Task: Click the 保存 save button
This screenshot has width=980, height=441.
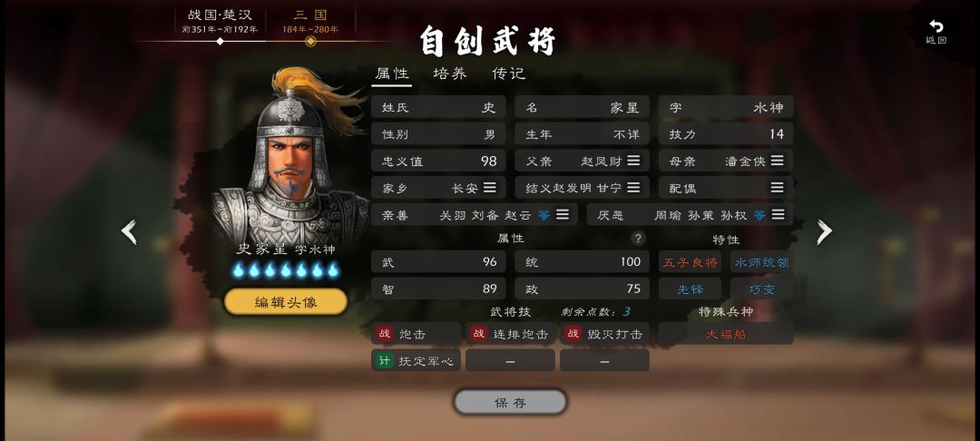Action: (x=510, y=402)
